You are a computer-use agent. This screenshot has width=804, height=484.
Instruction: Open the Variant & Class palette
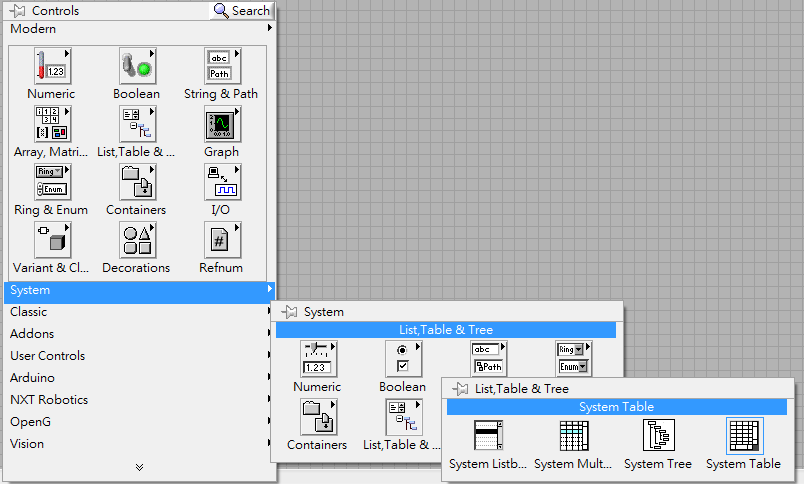pos(52,240)
